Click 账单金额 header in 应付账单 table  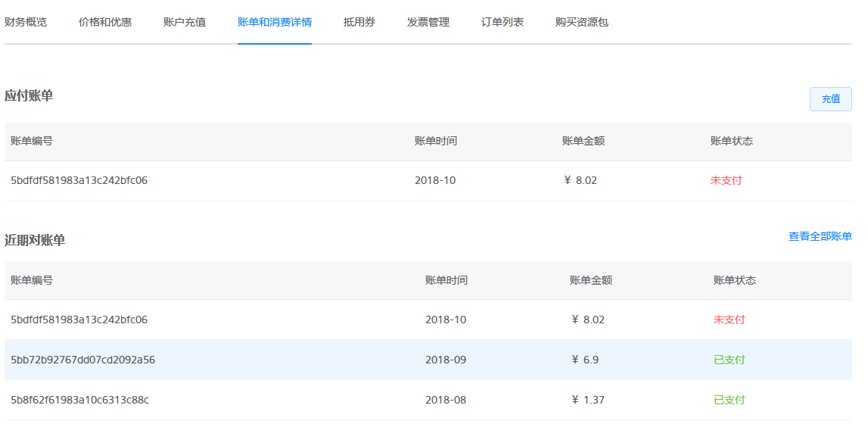(583, 141)
